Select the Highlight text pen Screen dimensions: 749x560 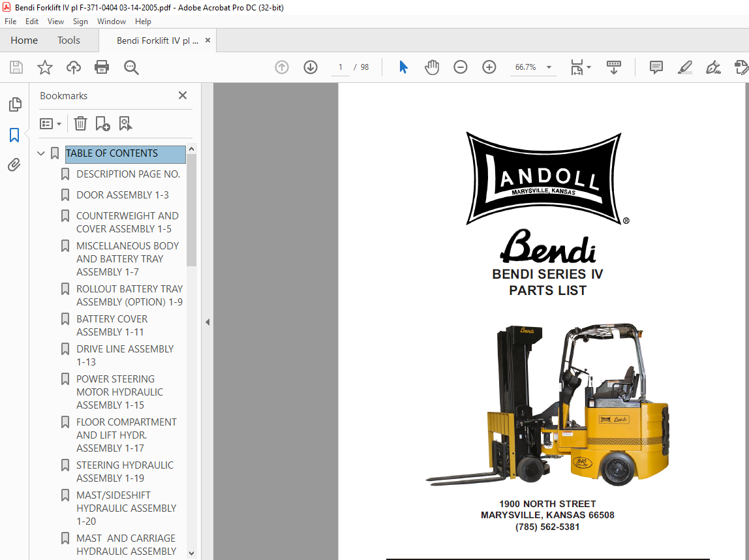(685, 67)
